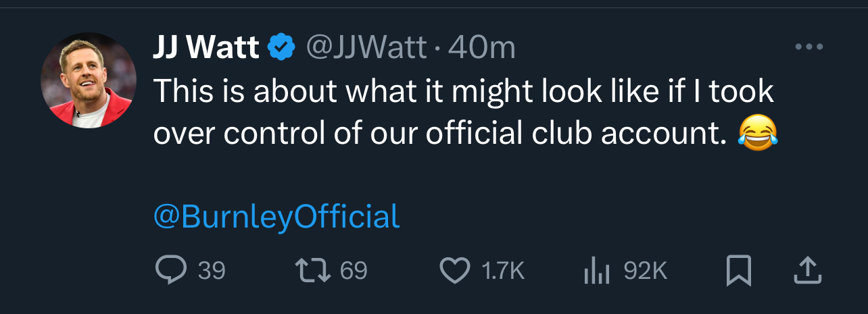Viewport: 868px width, 314px height.
Task: Click the JJ Watt display name
Action: pyautogui.click(x=206, y=47)
